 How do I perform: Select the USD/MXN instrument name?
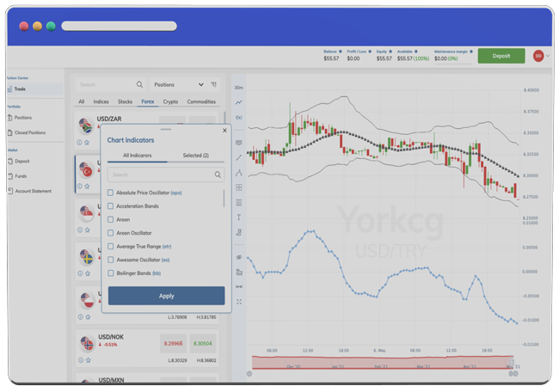tap(111, 380)
